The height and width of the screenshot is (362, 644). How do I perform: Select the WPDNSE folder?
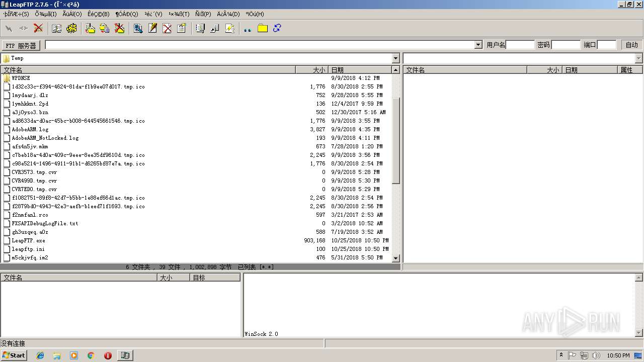tap(21, 78)
